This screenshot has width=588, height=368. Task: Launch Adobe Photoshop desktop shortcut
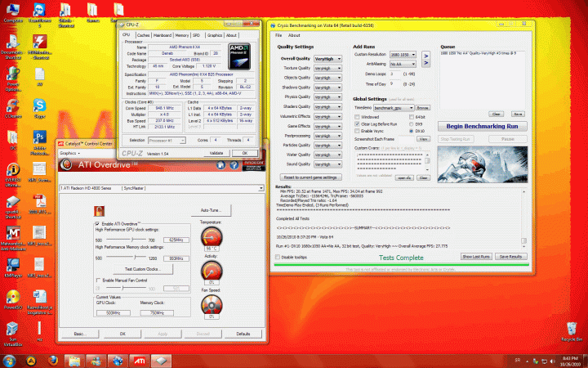[x=39, y=142]
